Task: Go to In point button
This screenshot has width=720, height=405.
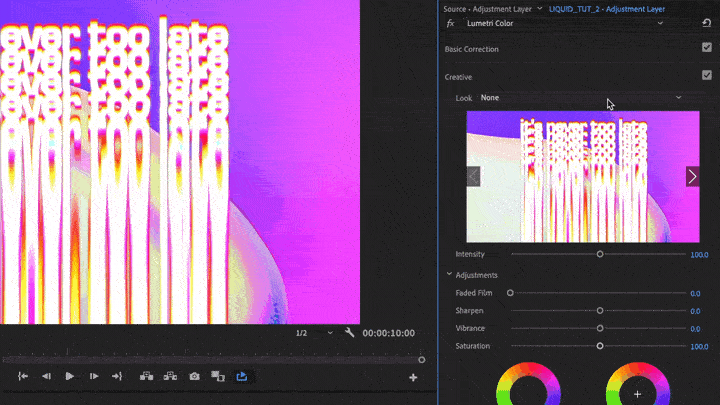Action: click(x=22, y=377)
